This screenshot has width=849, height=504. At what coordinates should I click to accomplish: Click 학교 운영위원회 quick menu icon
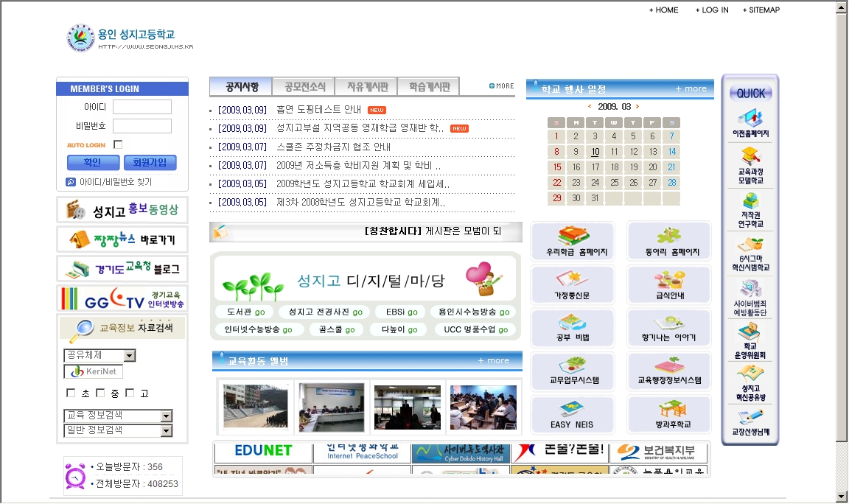coord(750,340)
